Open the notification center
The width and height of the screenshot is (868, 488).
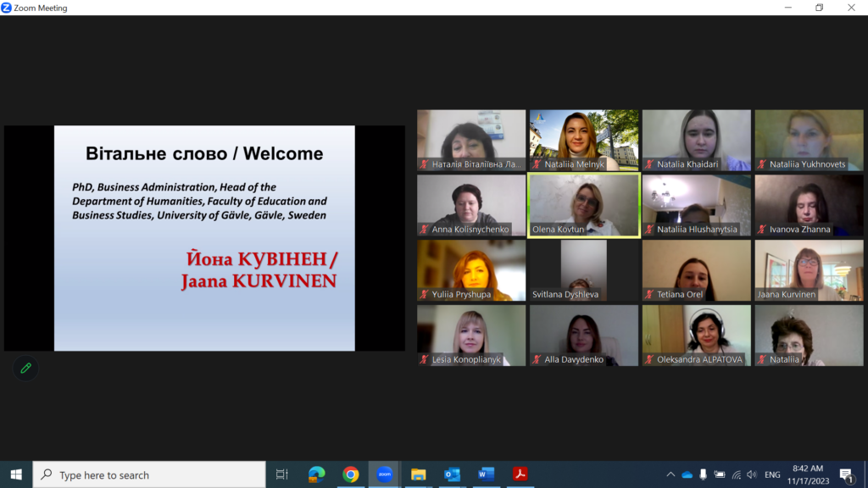click(845, 474)
